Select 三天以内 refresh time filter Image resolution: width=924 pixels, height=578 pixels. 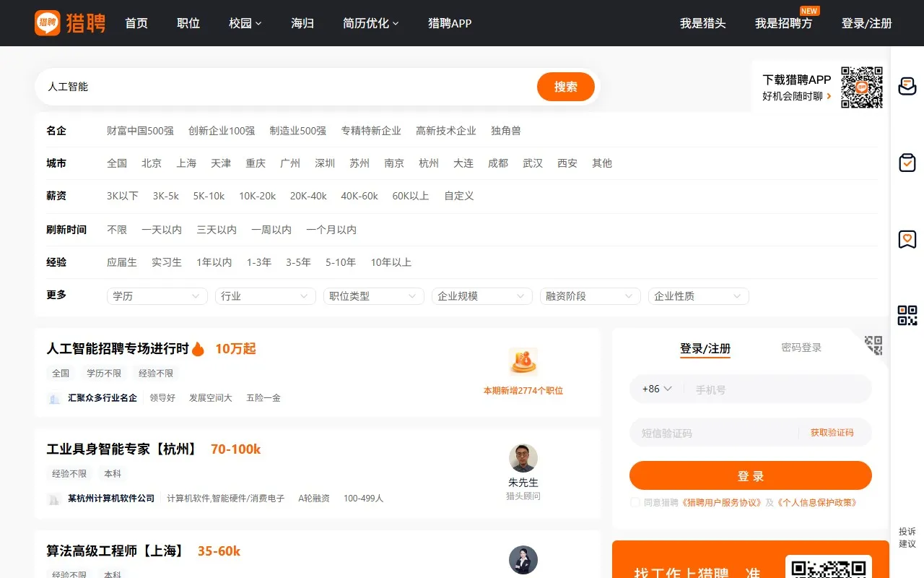[x=217, y=230]
